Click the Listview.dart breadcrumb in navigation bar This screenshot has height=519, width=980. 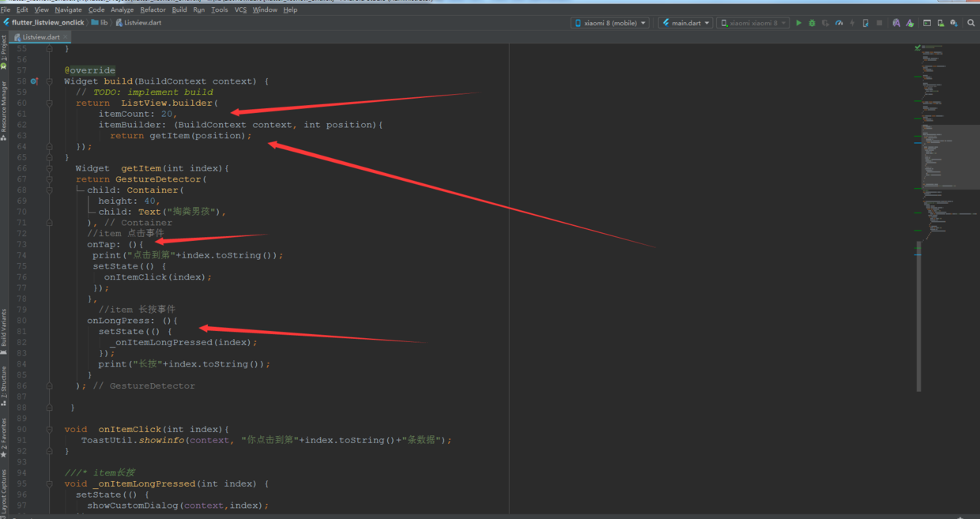[138, 23]
